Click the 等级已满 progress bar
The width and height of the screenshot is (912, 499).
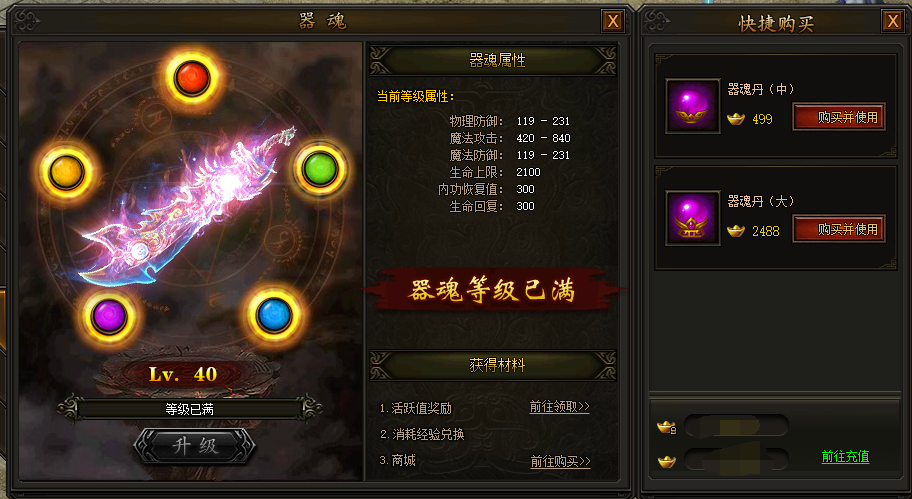tap(190, 409)
